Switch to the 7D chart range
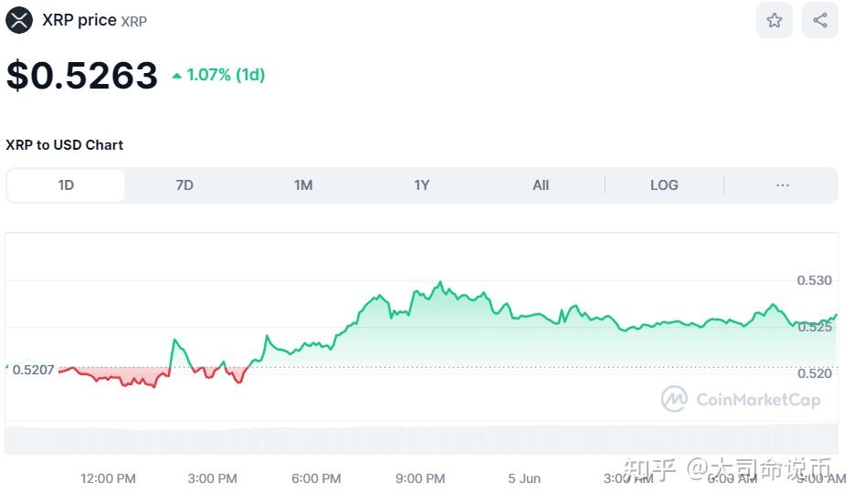This screenshot has height=504, width=854. (x=185, y=185)
